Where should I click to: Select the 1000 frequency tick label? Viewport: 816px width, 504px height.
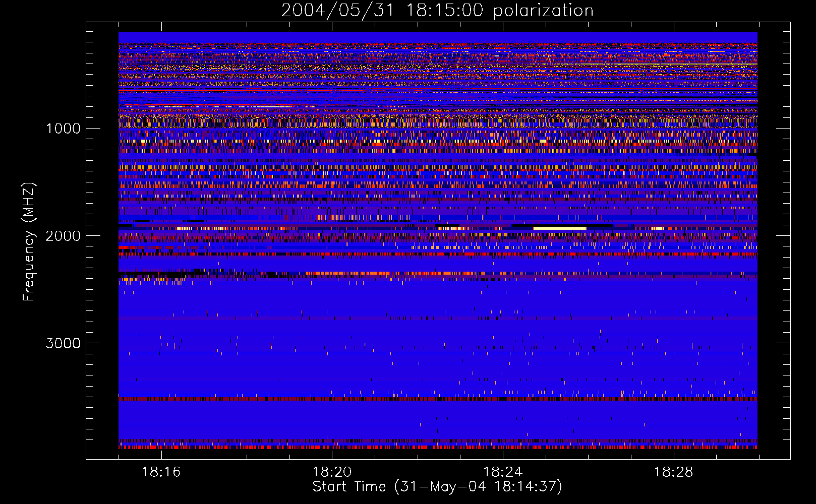point(63,129)
